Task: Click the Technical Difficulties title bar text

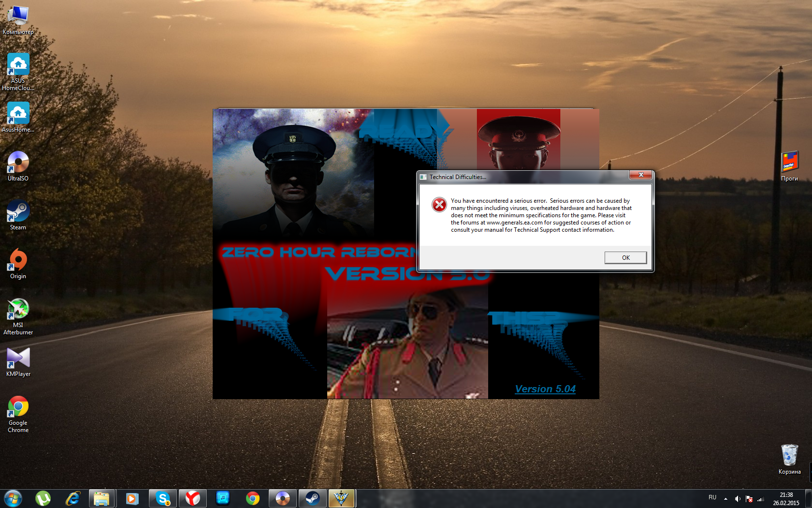Action: pyautogui.click(x=458, y=177)
